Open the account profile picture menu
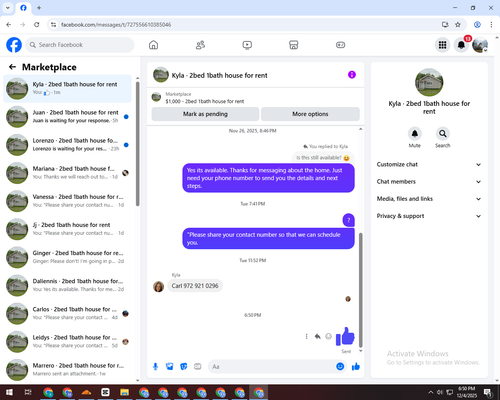This screenshot has width=500, height=400. click(480, 45)
